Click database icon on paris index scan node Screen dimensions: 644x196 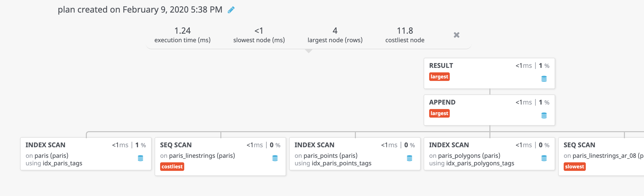coord(140,158)
